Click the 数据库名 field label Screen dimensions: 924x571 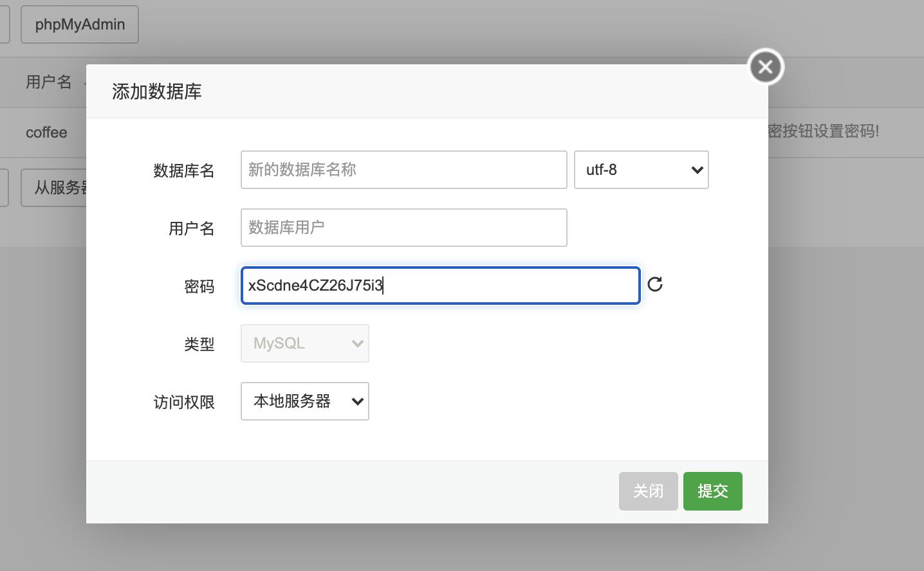point(184,170)
